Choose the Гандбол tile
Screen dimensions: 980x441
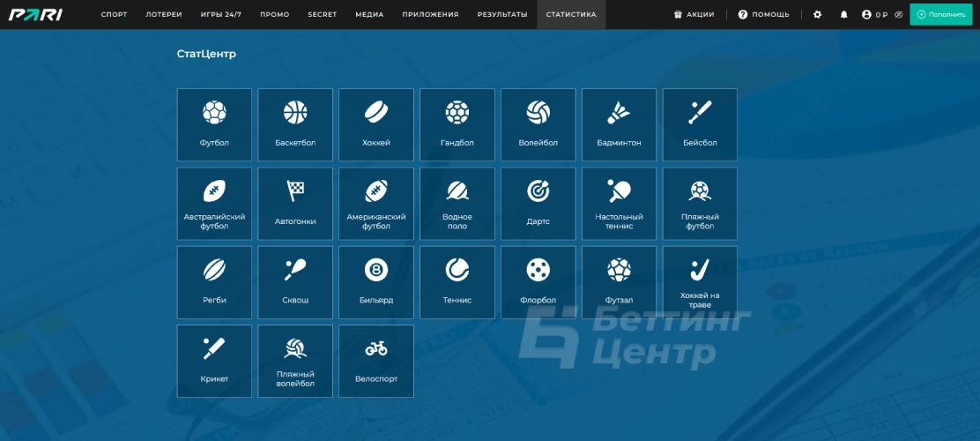tap(457, 124)
